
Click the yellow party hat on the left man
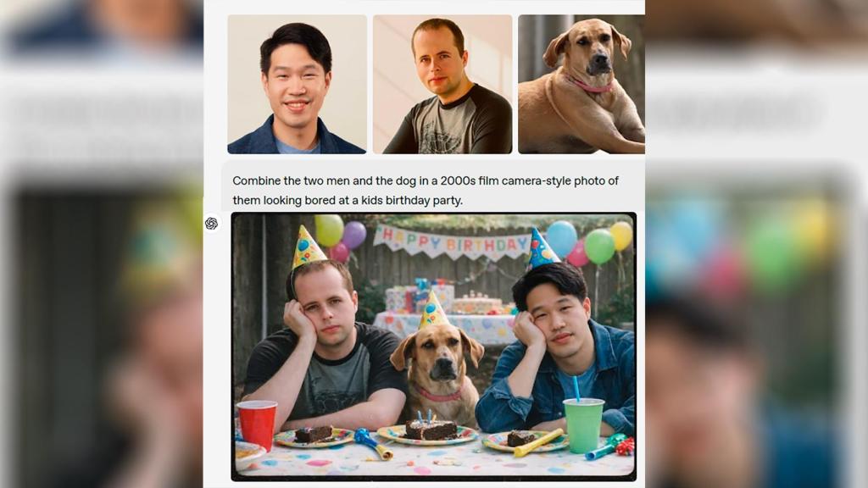307,248
